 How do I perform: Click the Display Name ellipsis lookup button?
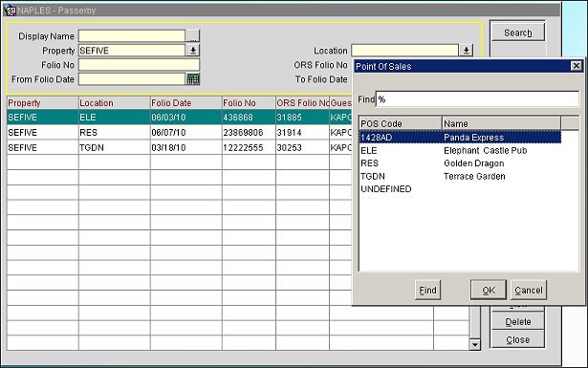pos(193,36)
